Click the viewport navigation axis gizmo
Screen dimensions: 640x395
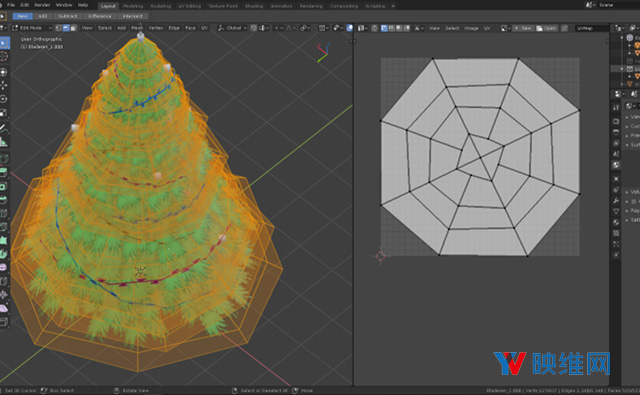(323, 52)
